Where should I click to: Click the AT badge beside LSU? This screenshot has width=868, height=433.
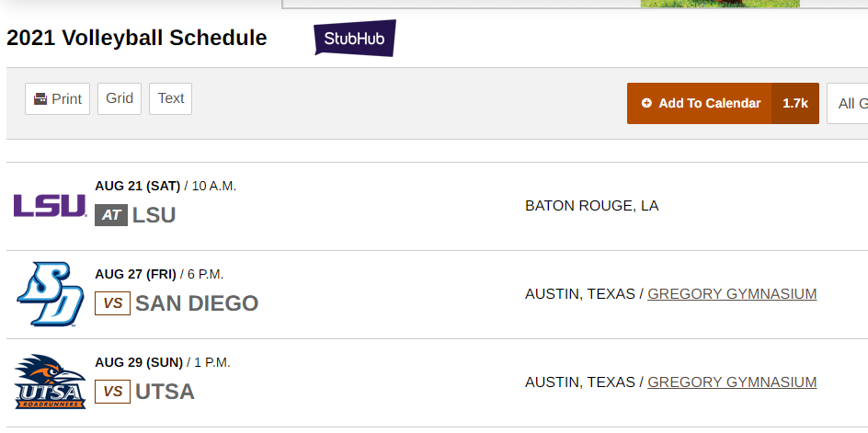pos(111,215)
